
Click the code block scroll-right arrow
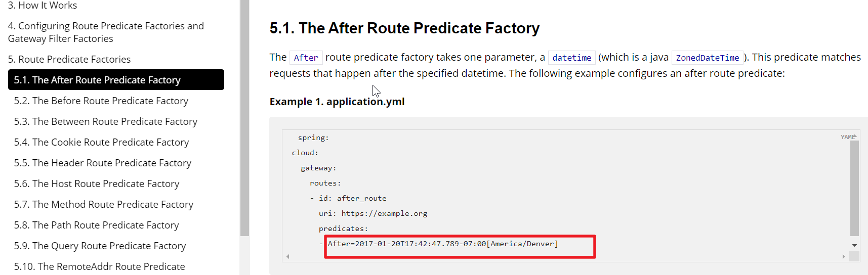click(844, 256)
